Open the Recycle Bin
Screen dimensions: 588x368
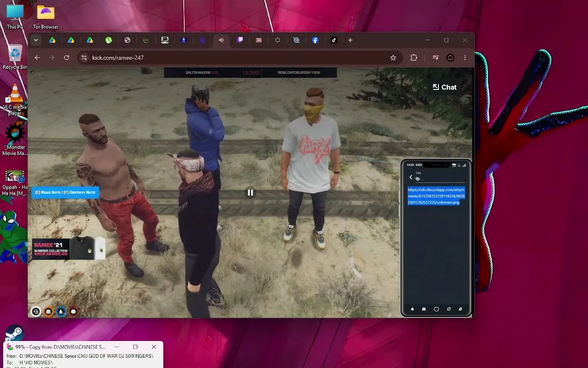pyautogui.click(x=15, y=57)
